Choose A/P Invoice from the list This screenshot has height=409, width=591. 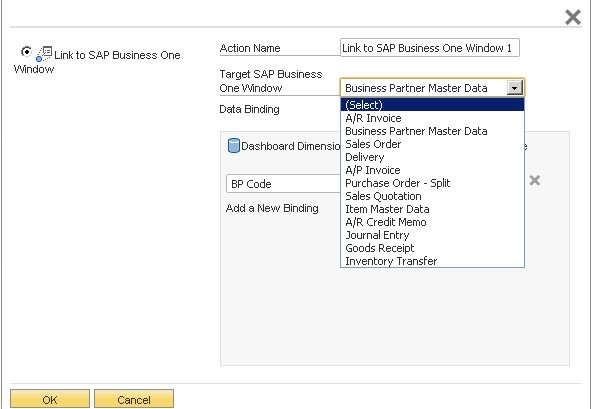432,170
